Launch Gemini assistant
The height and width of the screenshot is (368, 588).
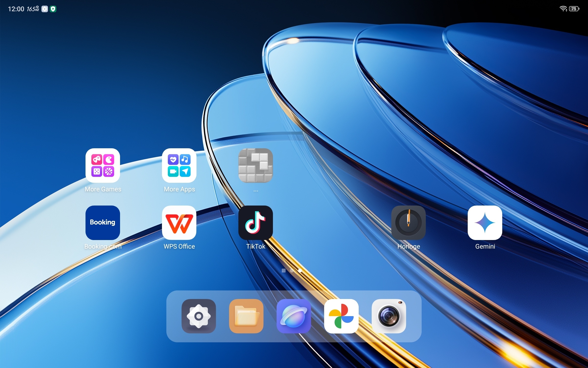tap(485, 223)
